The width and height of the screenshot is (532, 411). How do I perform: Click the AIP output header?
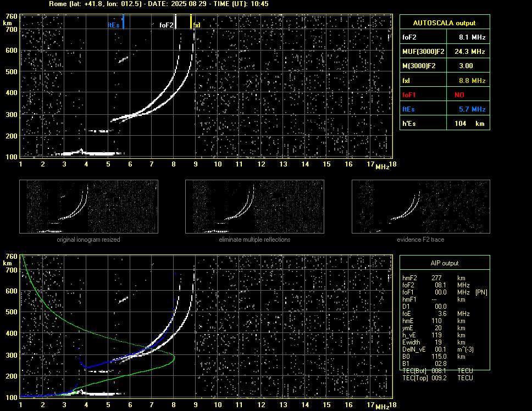pyautogui.click(x=445, y=263)
